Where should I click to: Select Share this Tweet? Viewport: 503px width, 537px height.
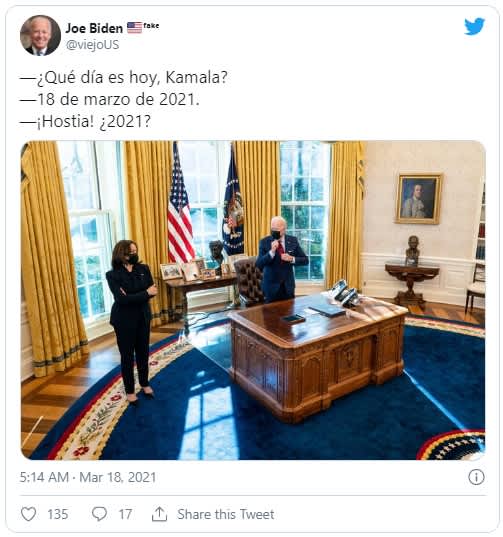coord(225,514)
